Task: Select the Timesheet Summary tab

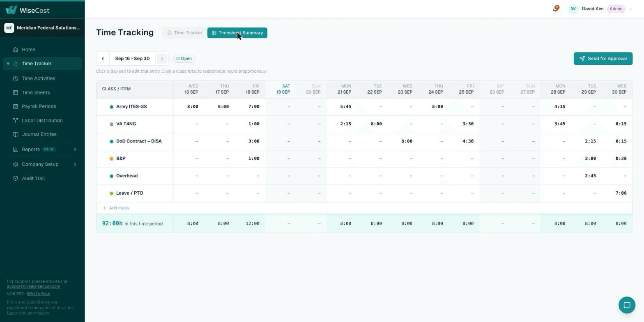Action: 237,33
